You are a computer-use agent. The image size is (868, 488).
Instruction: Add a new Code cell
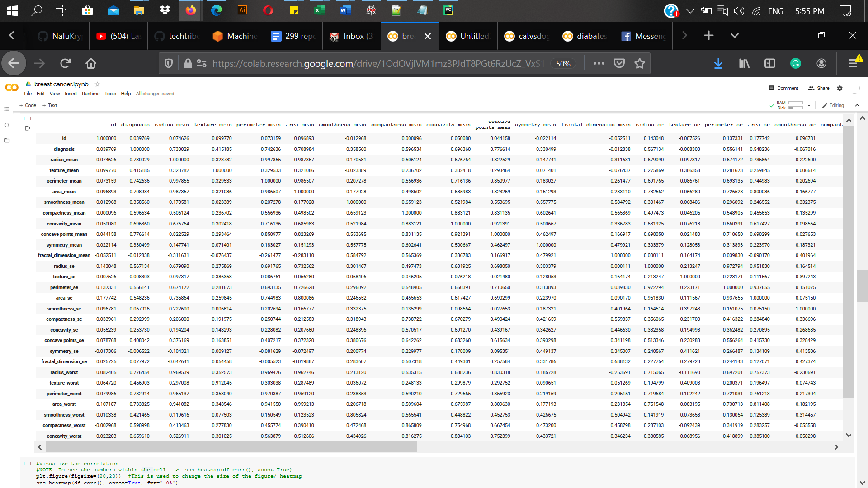point(28,106)
